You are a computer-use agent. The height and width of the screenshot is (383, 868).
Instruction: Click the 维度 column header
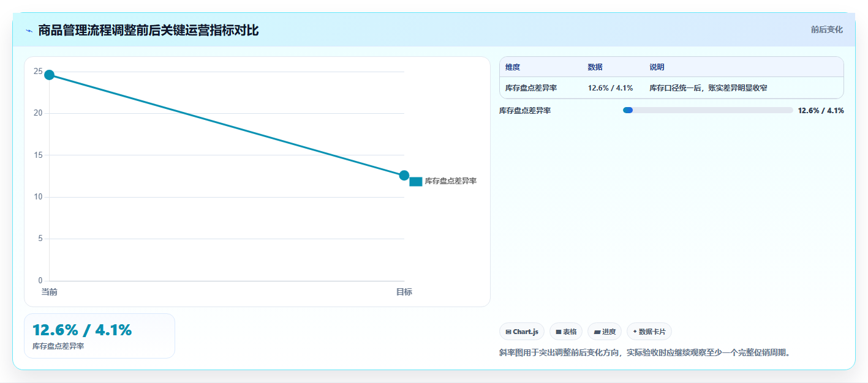[x=513, y=67]
